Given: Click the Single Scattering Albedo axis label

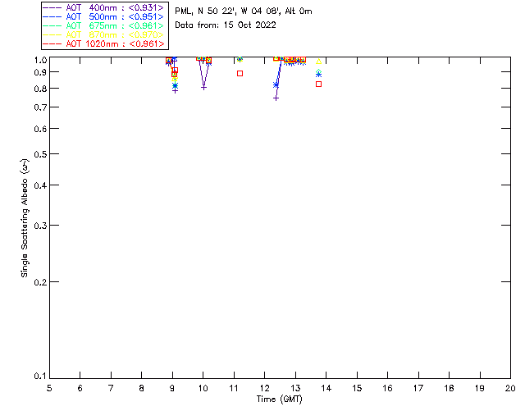Looking at the screenshot, I should coord(25,218).
